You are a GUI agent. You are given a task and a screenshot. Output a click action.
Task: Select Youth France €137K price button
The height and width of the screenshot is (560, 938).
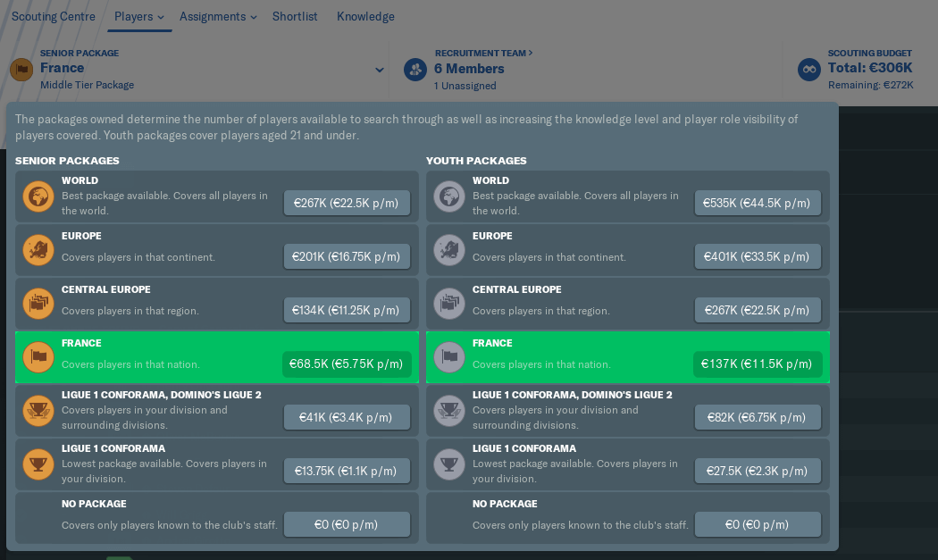click(758, 364)
